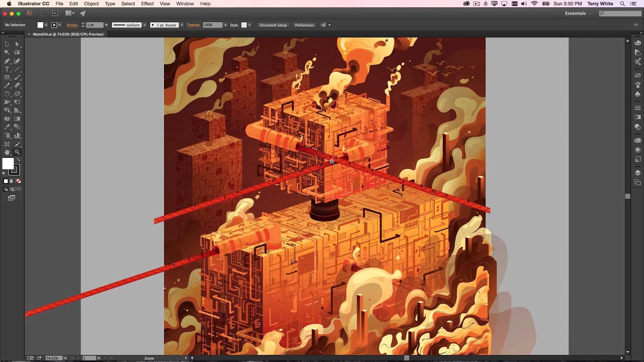Select the Shape Builder tool
The width and height of the screenshot is (644, 362).
coord(7,110)
